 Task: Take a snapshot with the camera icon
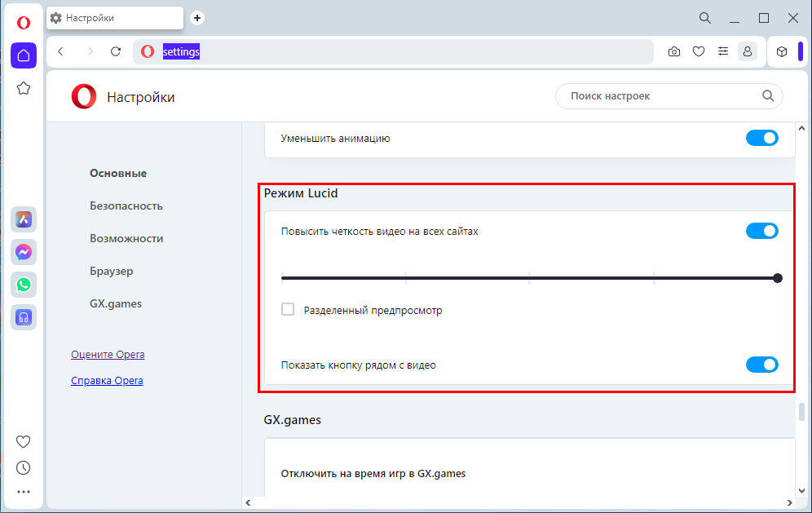[673, 51]
